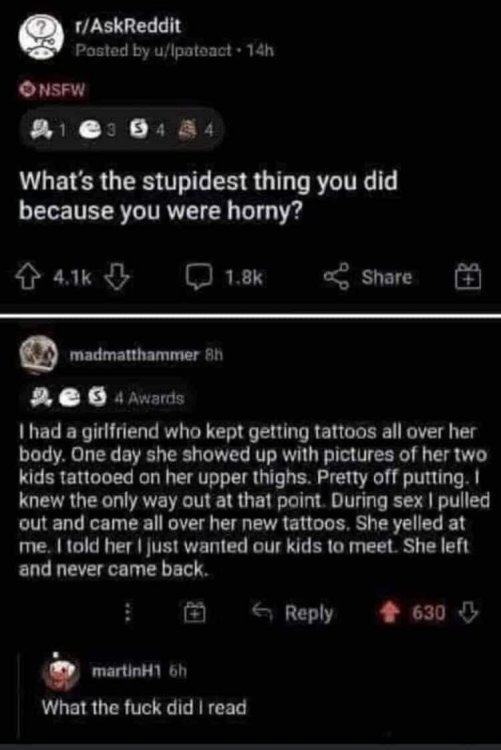Give an award with the gift icon on post

(x=468, y=278)
